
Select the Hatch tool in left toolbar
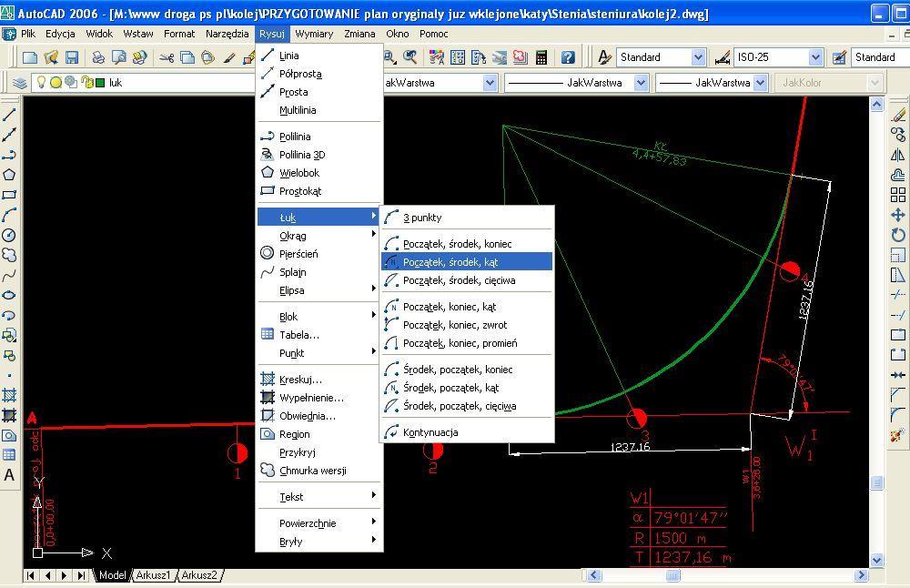point(9,395)
